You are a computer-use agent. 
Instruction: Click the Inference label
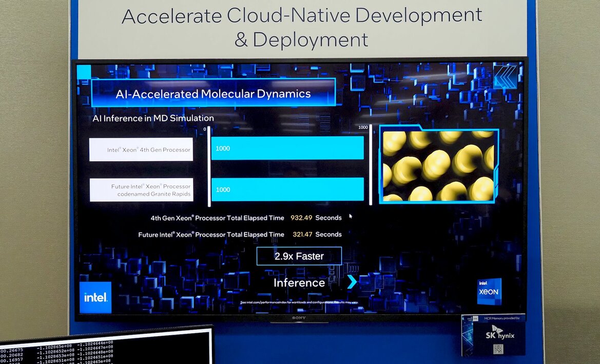[x=299, y=282]
